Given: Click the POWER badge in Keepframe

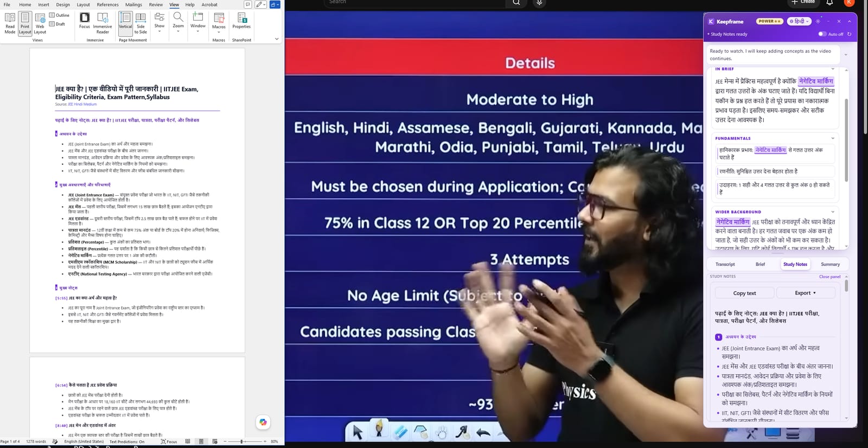Looking at the screenshot, I should click(770, 21).
